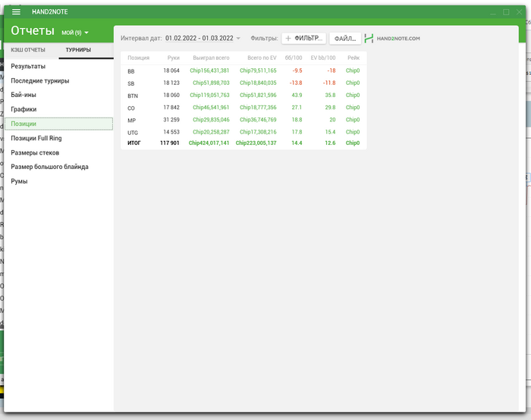Click the Отчеты heading
Viewport: 531px width, 420px height.
click(33, 31)
